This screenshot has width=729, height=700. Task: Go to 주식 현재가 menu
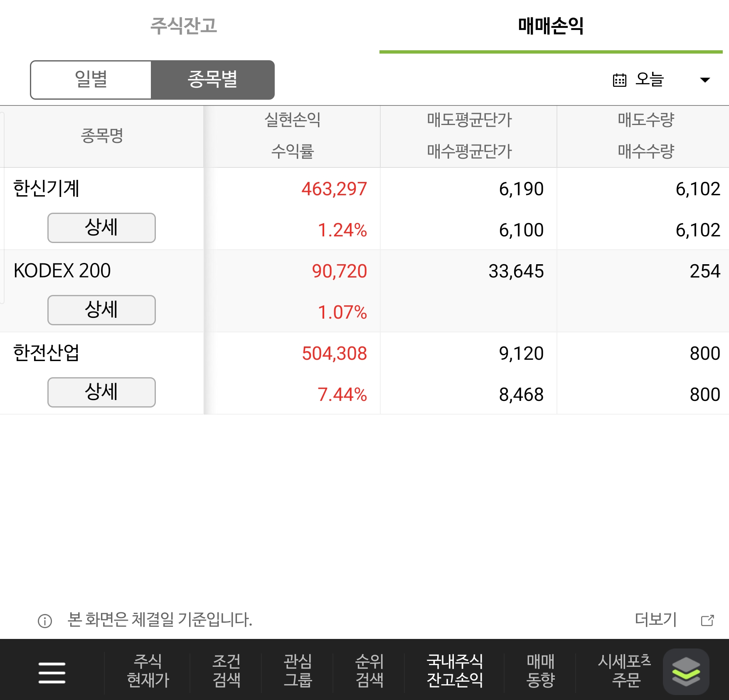(148, 671)
